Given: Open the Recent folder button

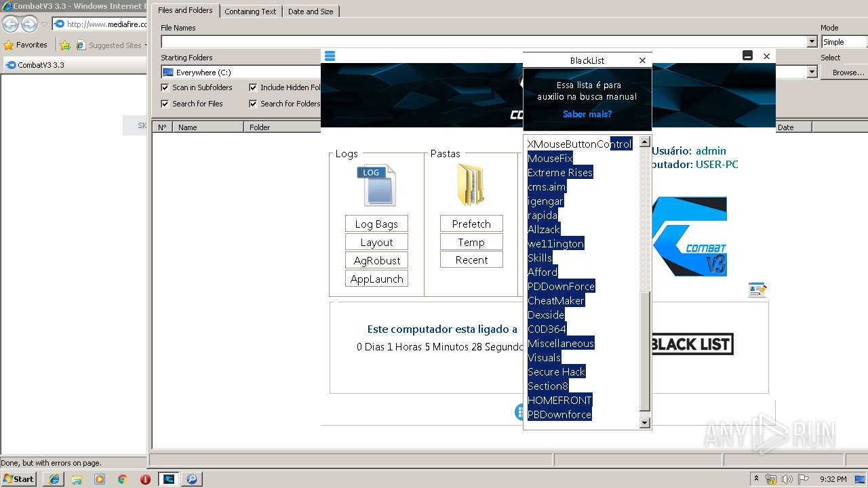Looking at the screenshot, I should click(x=471, y=260).
